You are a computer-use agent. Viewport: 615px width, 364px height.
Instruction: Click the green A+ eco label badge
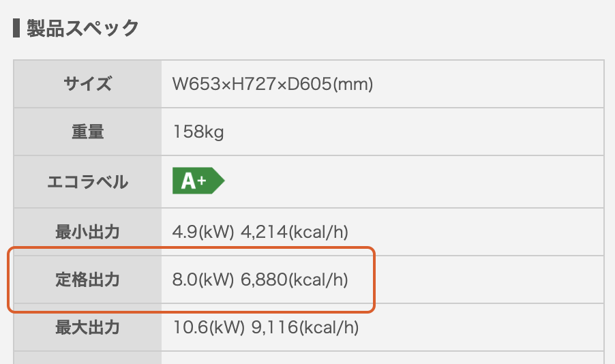[x=197, y=181]
